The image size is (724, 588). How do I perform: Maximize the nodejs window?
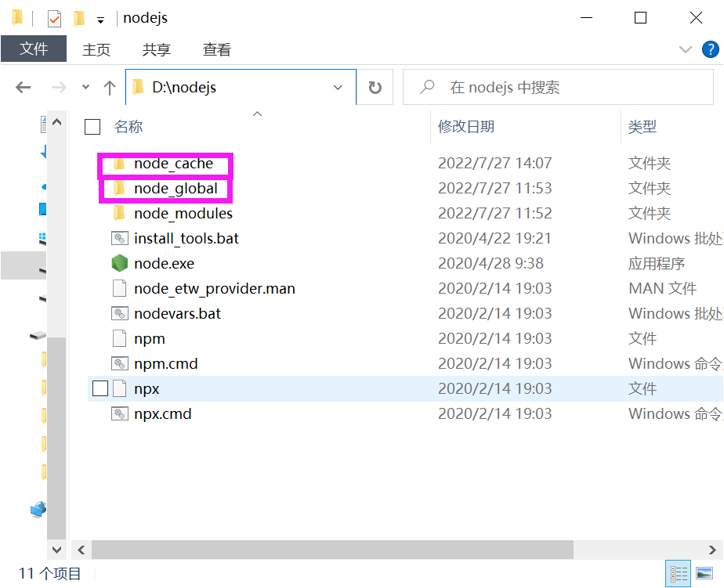pos(640,18)
